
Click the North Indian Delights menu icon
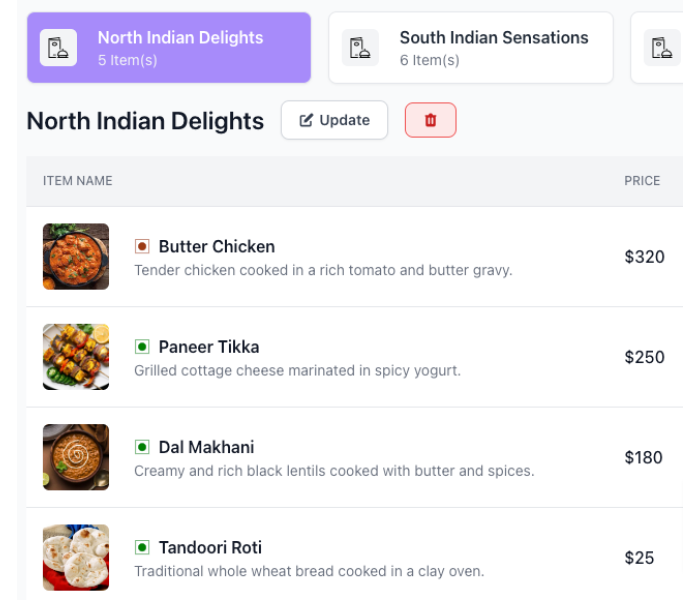[x=58, y=48]
